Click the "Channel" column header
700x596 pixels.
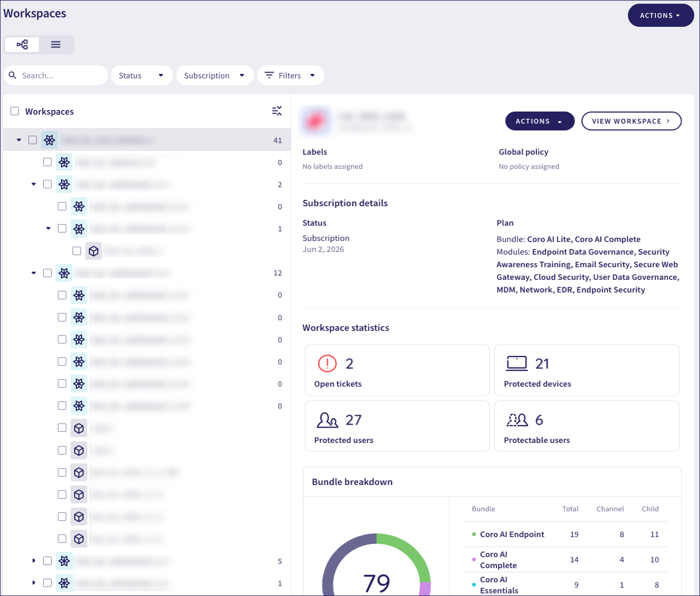pyautogui.click(x=610, y=509)
